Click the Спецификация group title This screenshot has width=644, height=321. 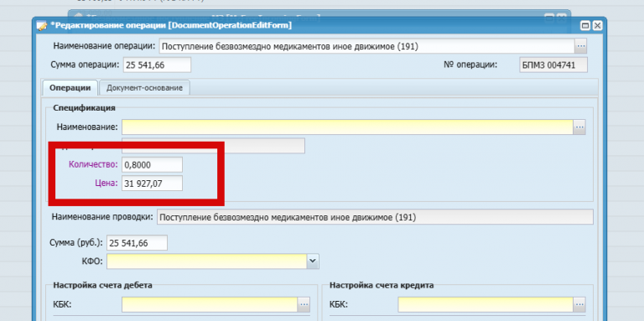84,108
